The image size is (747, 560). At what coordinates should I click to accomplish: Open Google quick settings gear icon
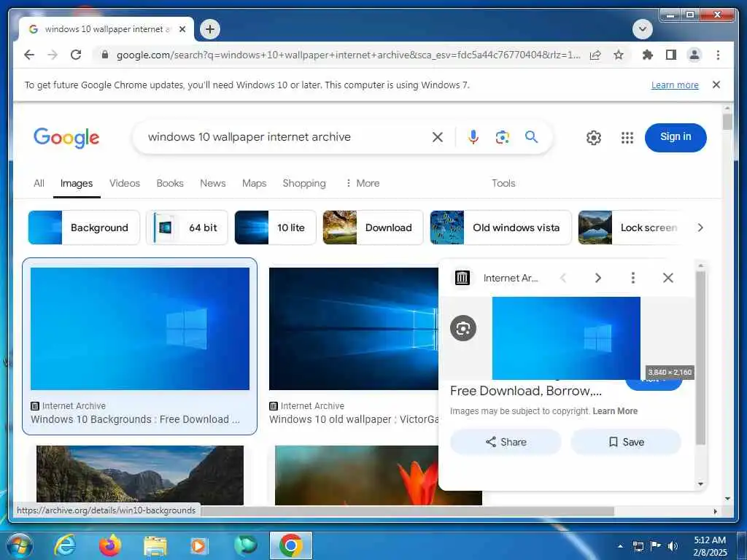[x=594, y=138]
